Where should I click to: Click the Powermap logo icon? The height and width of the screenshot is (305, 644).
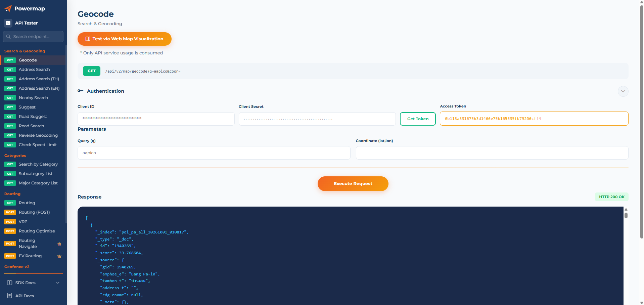(8, 9)
